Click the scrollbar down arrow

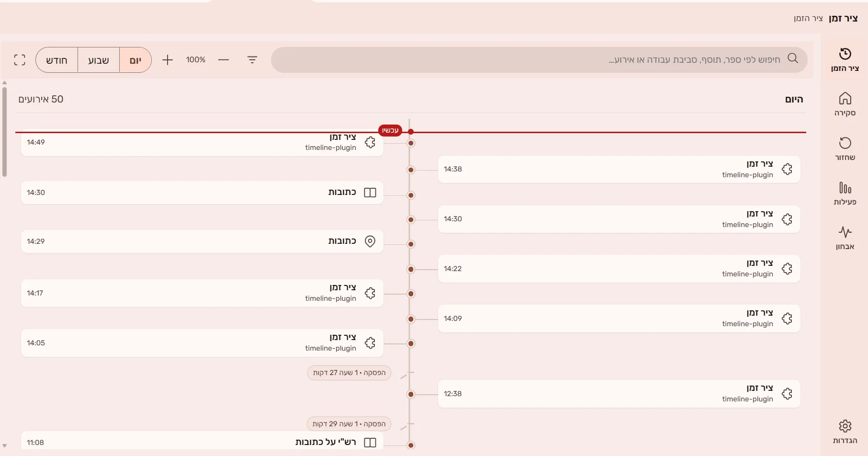pos(4,445)
